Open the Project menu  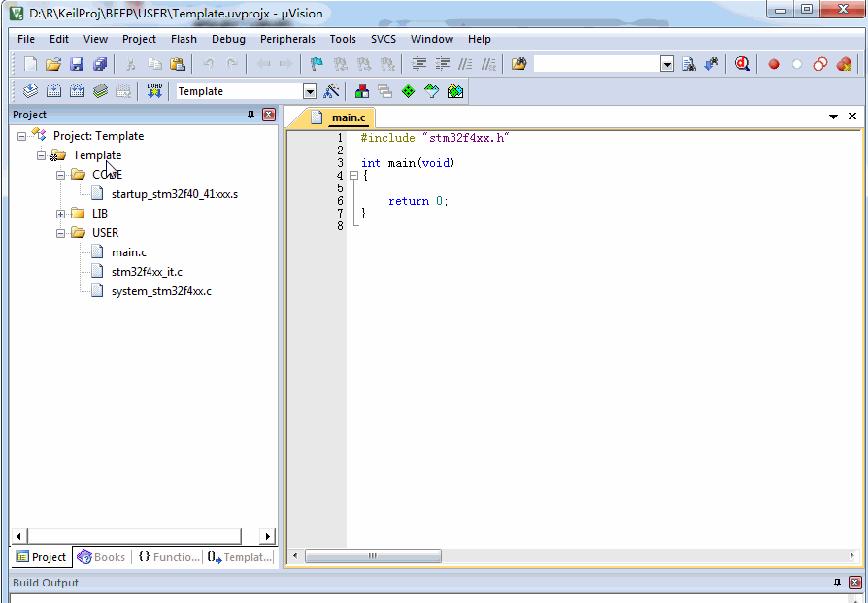139,39
